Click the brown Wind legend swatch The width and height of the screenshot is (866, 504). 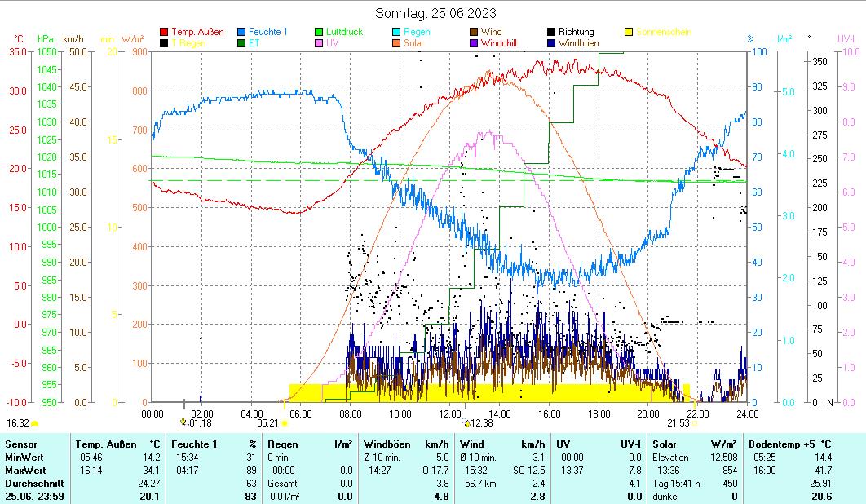[x=473, y=32]
